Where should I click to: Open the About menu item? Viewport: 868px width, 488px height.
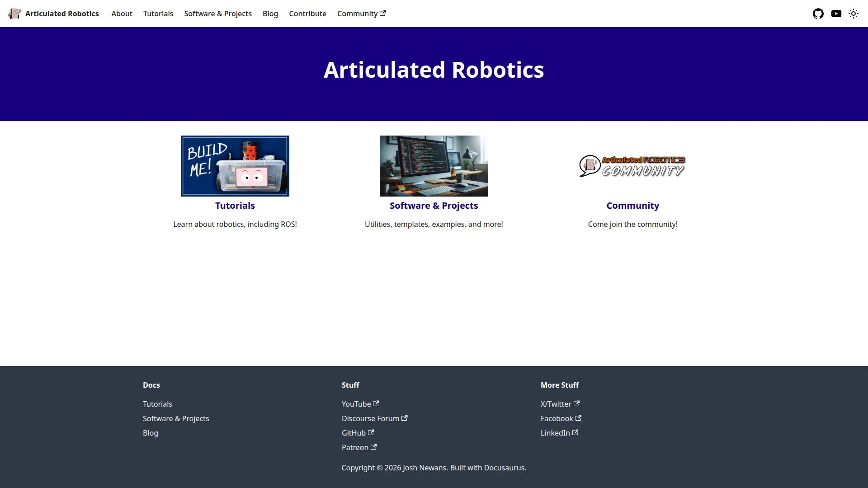(122, 14)
